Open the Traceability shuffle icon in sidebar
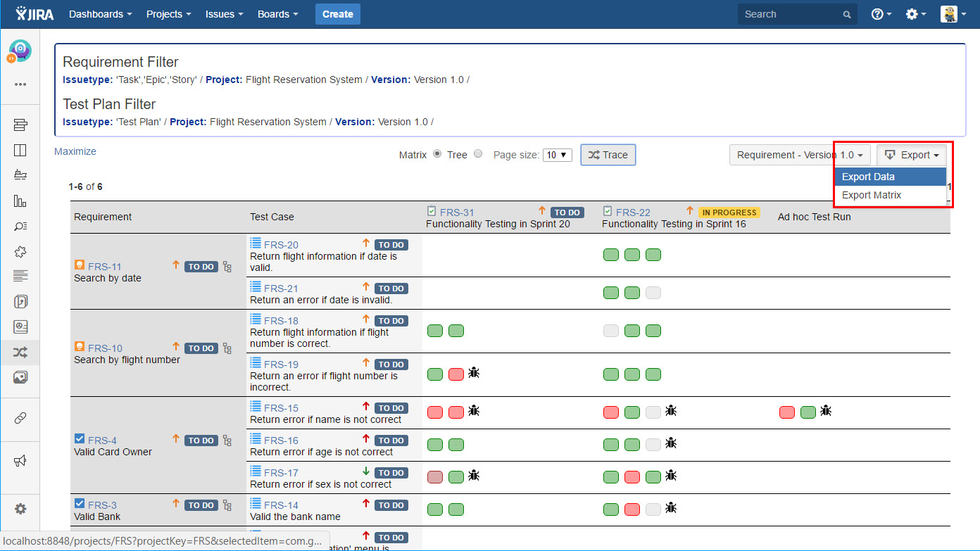This screenshot has height=551, width=980. [x=20, y=353]
